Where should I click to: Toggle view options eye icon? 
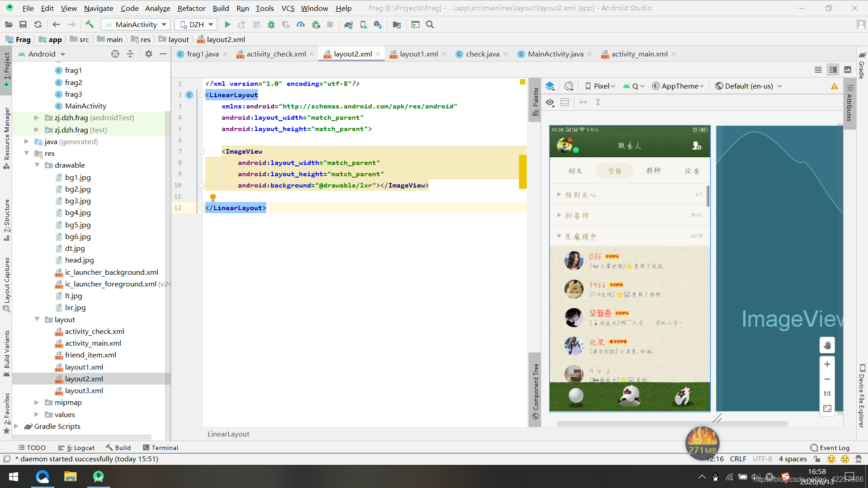(550, 103)
